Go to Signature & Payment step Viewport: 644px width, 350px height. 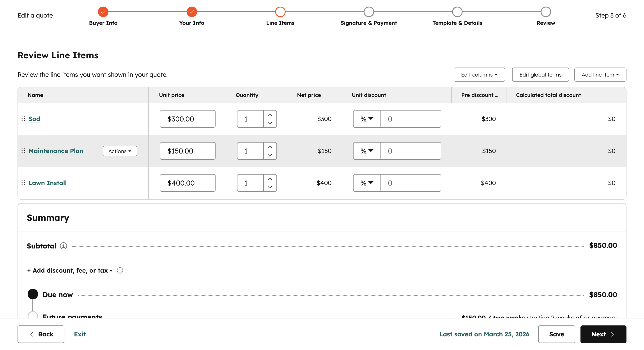coord(368,12)
